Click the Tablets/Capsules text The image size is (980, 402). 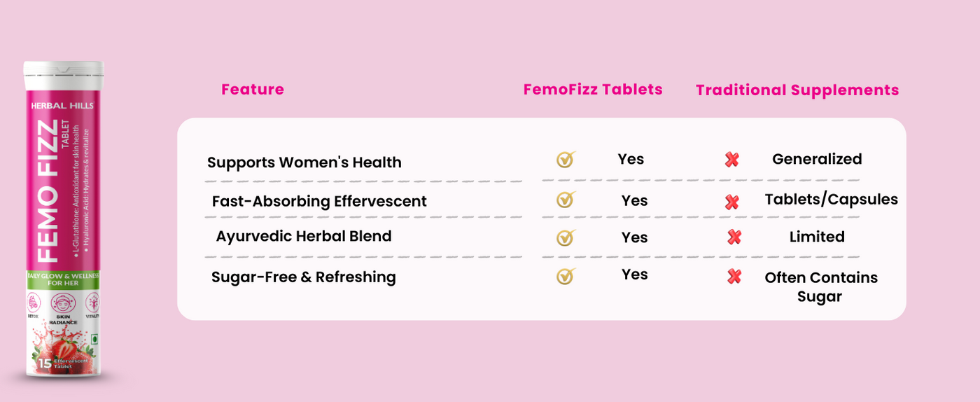click(831, 200)
